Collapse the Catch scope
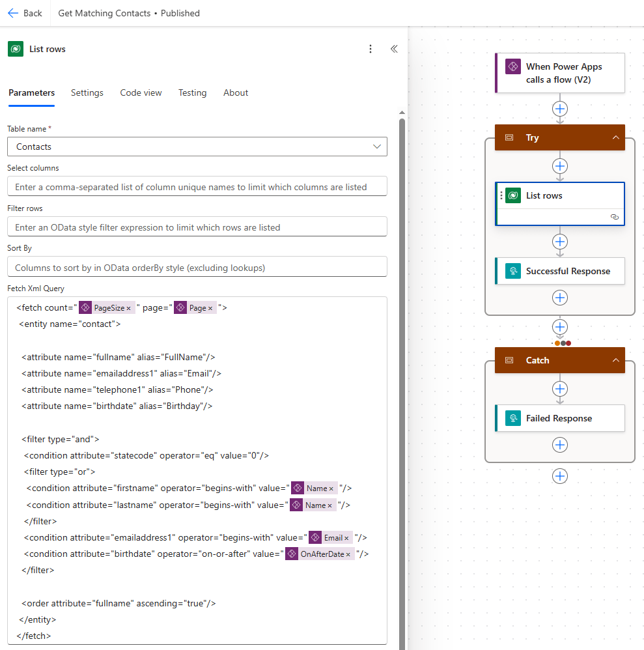This screenshot has width=644, height=650. click(615, 360)
